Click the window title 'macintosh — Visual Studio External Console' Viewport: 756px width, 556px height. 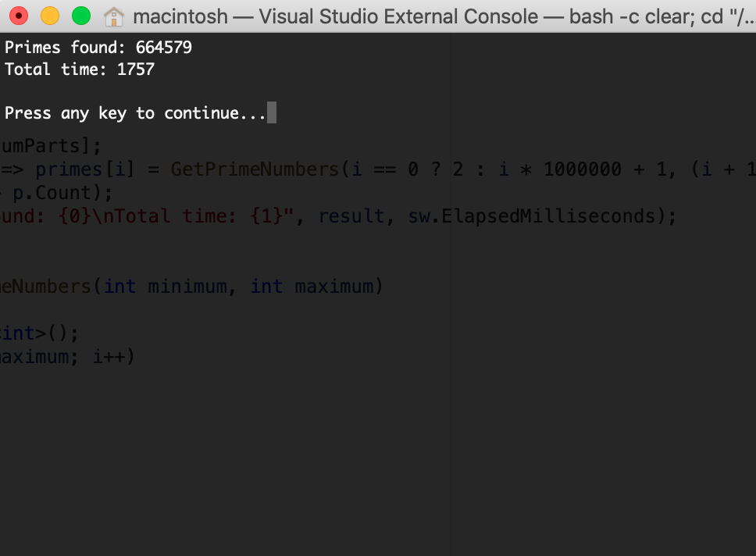pyautogui.click(x=336, y=16)
